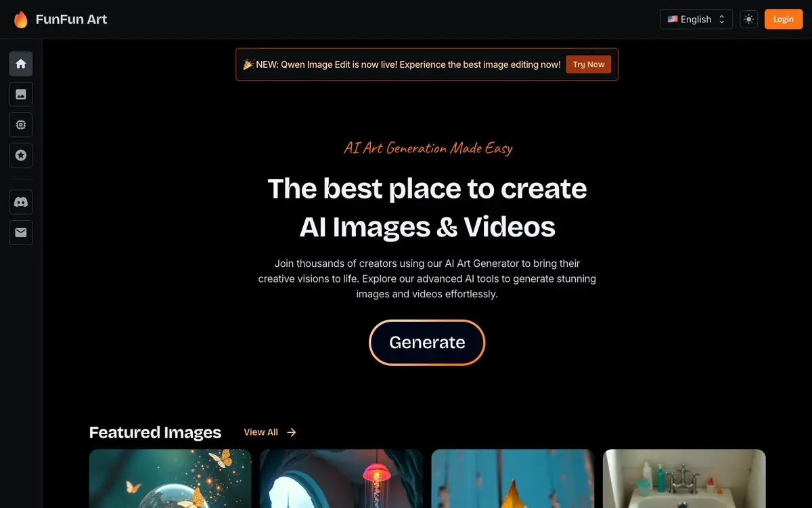The image size is (812, 508).
Task: Open the star favorites sidebar icon
Action: coord(21,155)
